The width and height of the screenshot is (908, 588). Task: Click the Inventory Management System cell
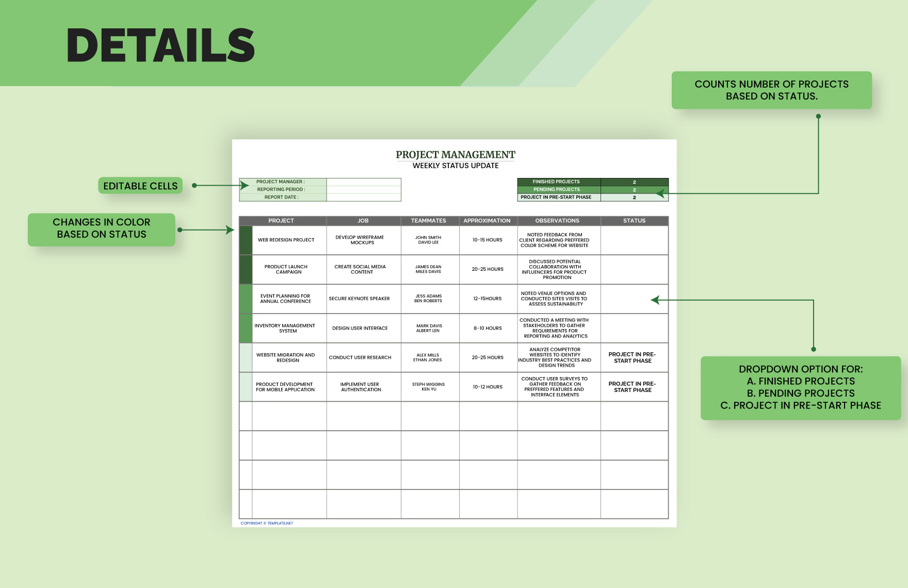(x=289, y=329)
